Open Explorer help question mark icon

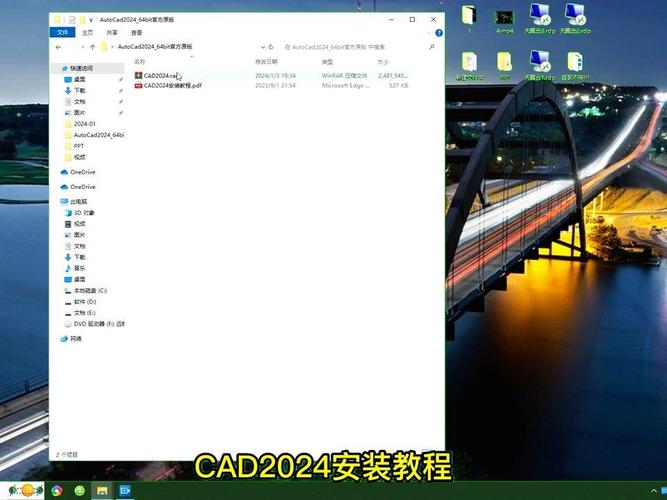pos(439,33)
